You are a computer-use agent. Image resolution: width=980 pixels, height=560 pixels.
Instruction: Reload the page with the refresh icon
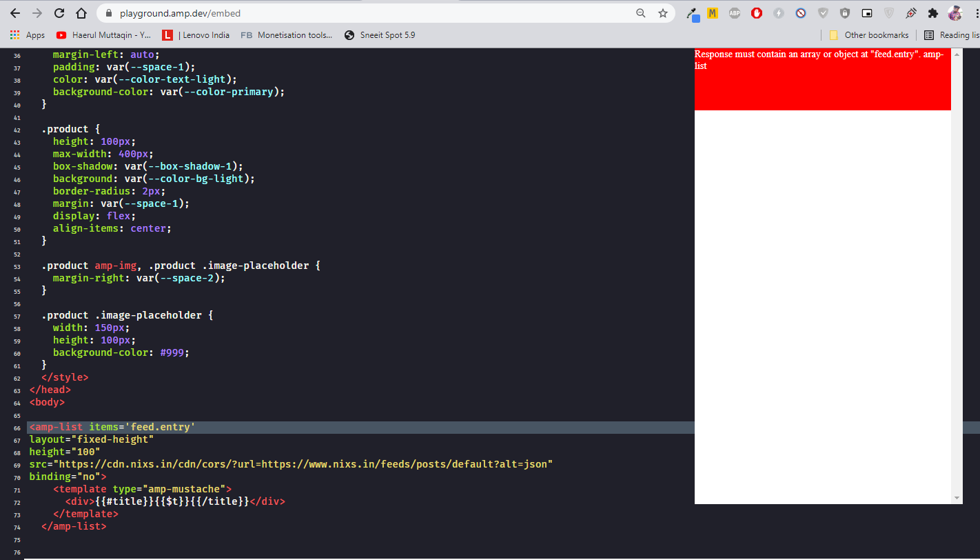point(59,13)
